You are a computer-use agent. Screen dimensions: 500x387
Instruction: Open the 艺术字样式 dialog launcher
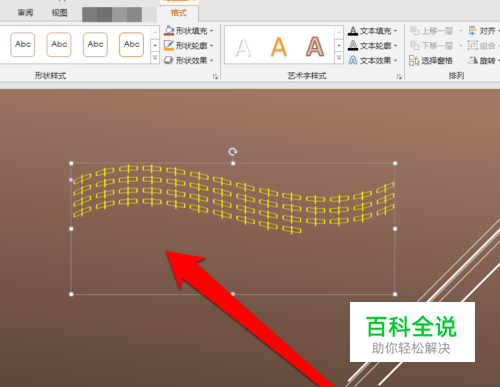point(399,77)
